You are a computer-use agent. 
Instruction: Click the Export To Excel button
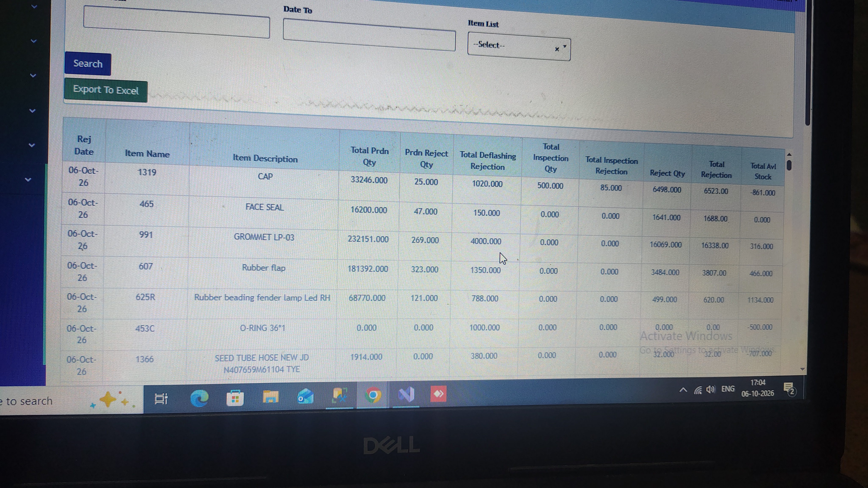(x=106, y=90)
